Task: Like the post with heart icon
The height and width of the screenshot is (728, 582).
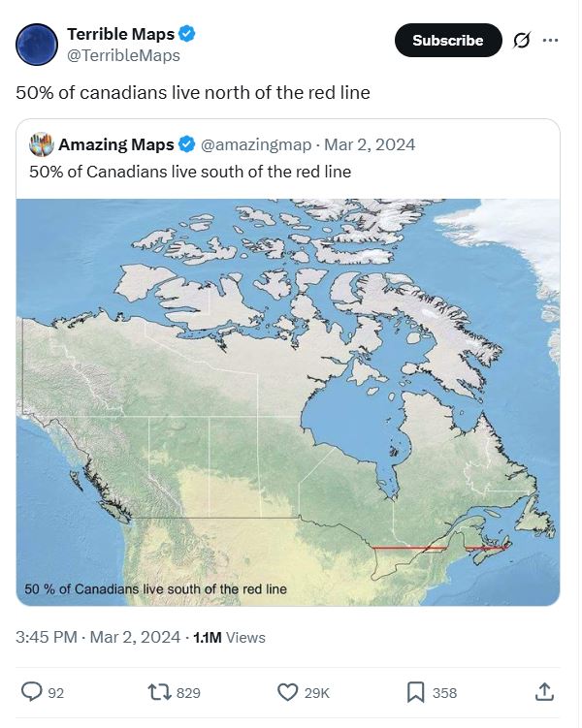Action: [287, 692]
